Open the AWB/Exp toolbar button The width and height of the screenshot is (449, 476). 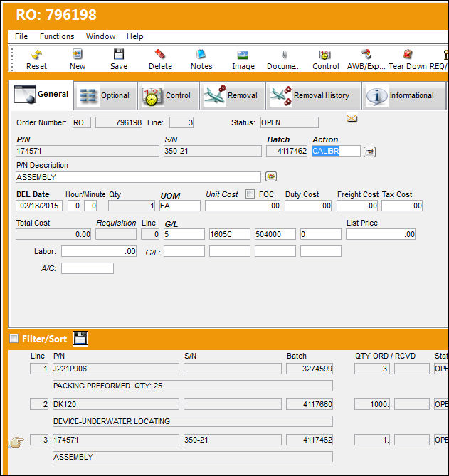coord(366,60)
